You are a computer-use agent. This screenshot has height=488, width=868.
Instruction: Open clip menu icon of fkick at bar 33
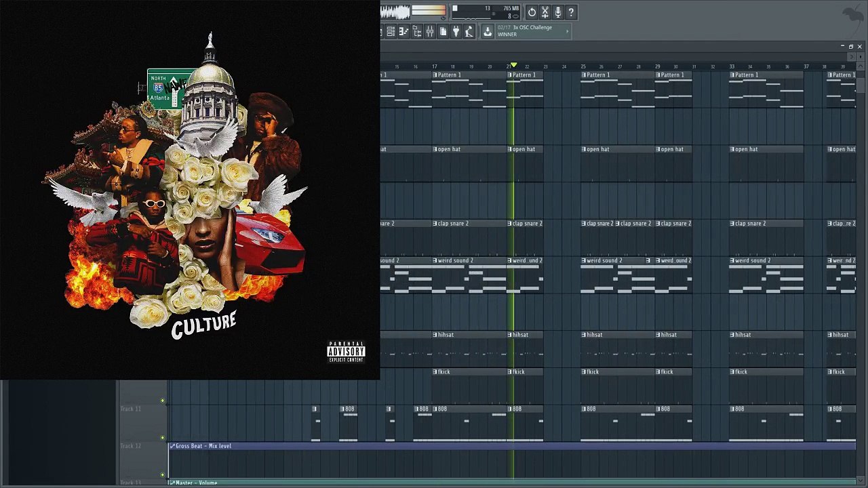[x=734, y=372]
